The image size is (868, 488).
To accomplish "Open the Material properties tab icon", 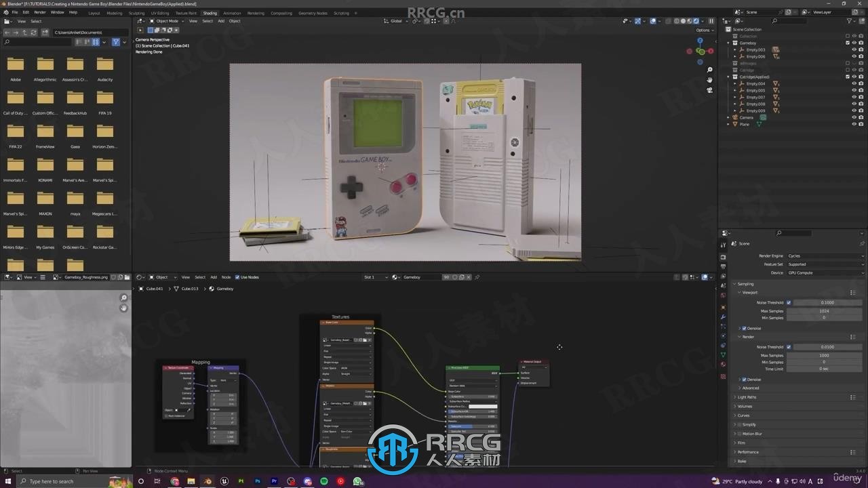I will pos(723,364).
